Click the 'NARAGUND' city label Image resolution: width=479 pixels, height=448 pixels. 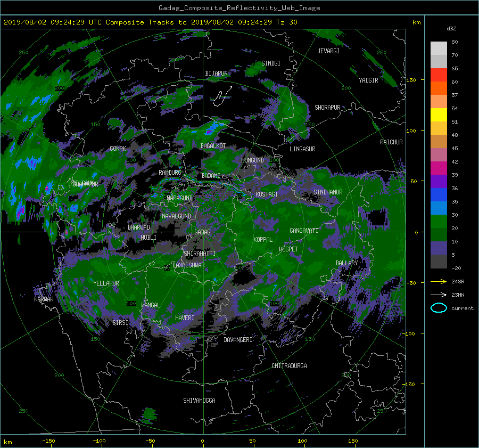[x=180, y=198]
